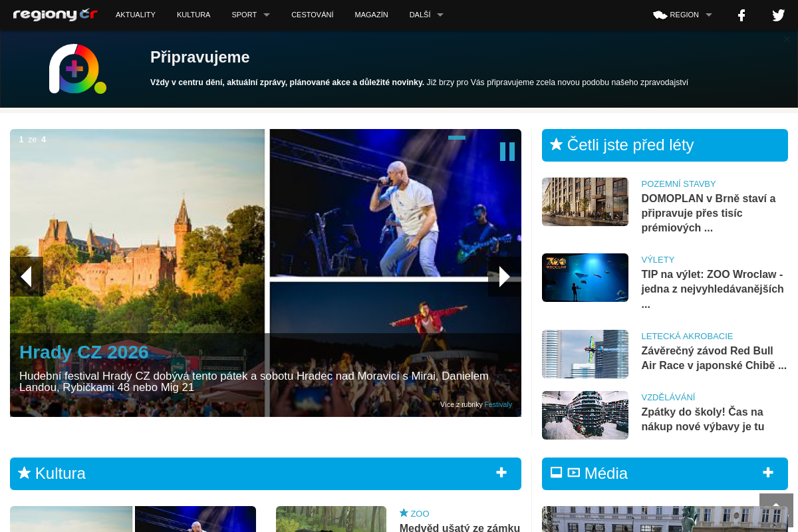Open the ZOO category label
The height and width of the screenshot is (532, 798).
(x=420, y=513)
